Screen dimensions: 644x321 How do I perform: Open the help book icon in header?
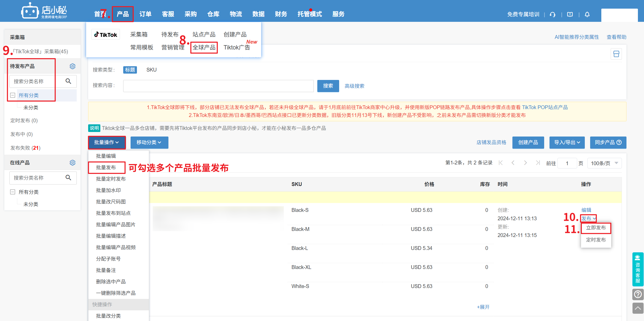pyautogui.click(x=570, y=14)
